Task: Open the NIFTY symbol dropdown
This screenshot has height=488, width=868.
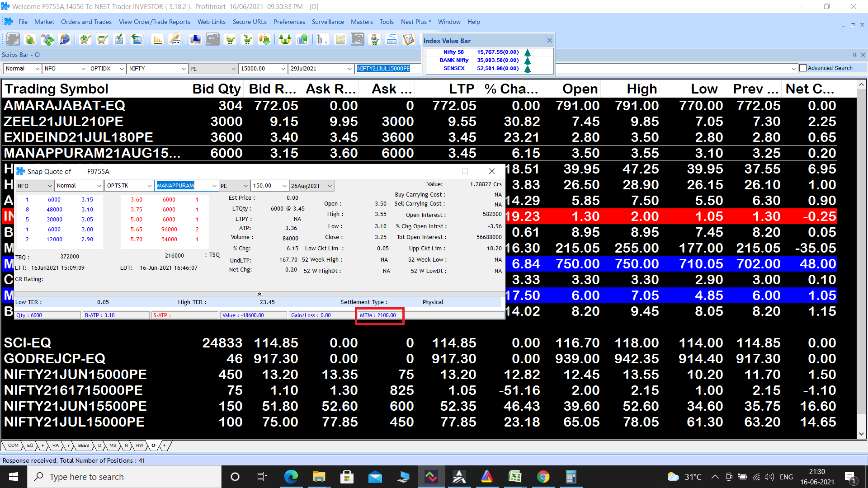Action: click(x=184, y=69)
